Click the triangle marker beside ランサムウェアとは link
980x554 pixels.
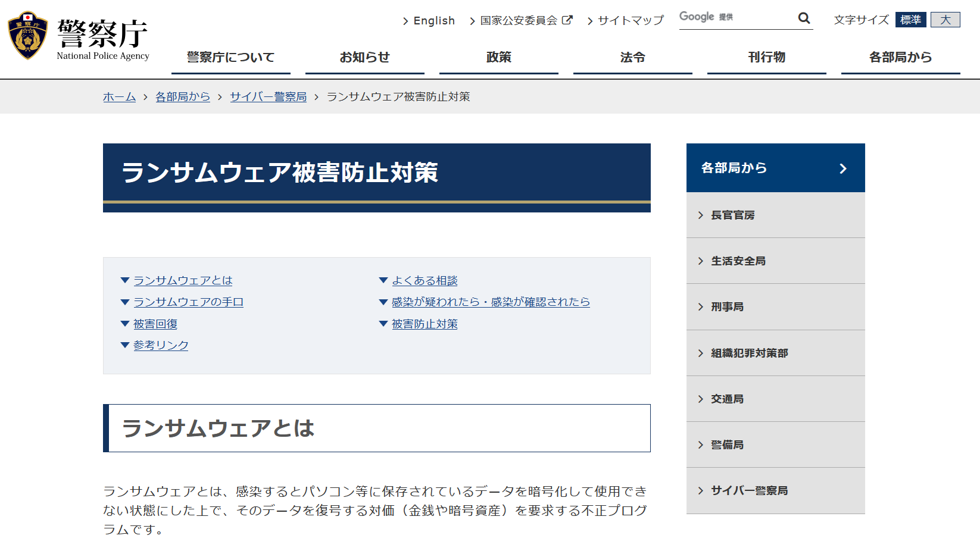[x=125, y=280]
